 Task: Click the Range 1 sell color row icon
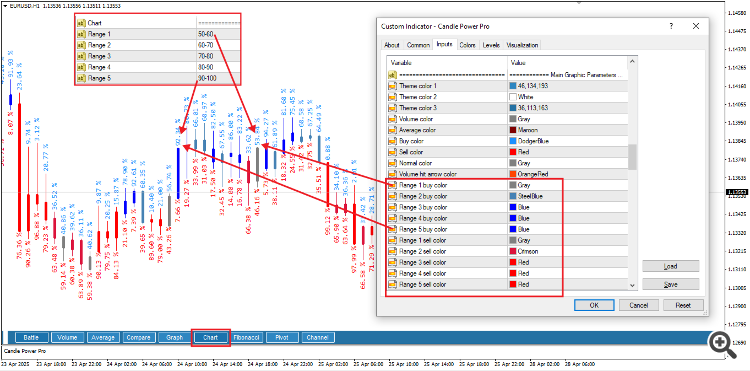393,240
